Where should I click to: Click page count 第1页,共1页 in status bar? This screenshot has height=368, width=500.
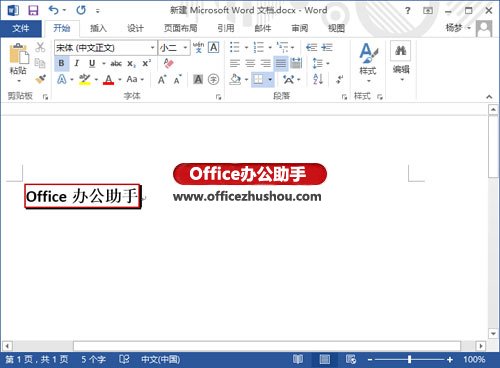[x=37, y=359]
